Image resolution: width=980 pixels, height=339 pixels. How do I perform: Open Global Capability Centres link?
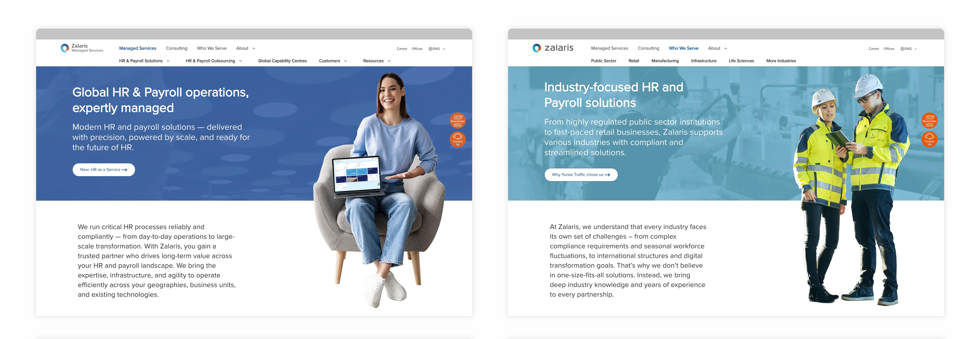coord(282,61)
